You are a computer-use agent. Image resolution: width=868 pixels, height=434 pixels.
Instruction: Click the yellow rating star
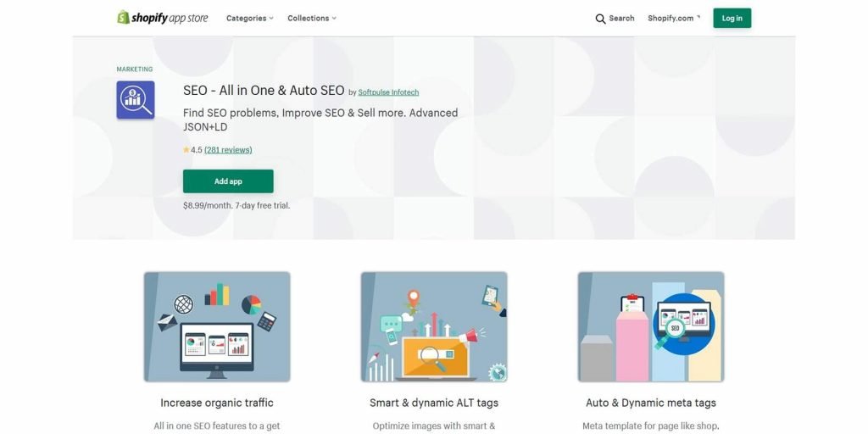coord(186,150)
